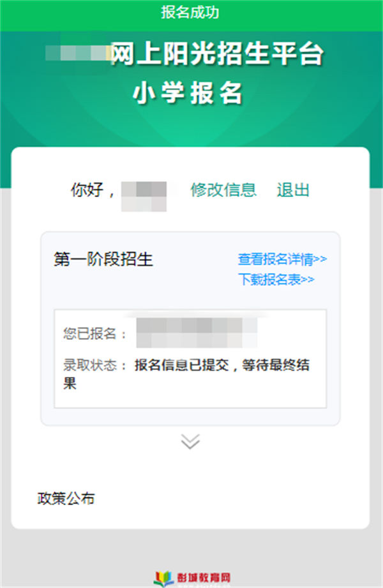383x588 pixels.
Task: Click the 报名成功 top banner
Action: (x=190, y=12)
